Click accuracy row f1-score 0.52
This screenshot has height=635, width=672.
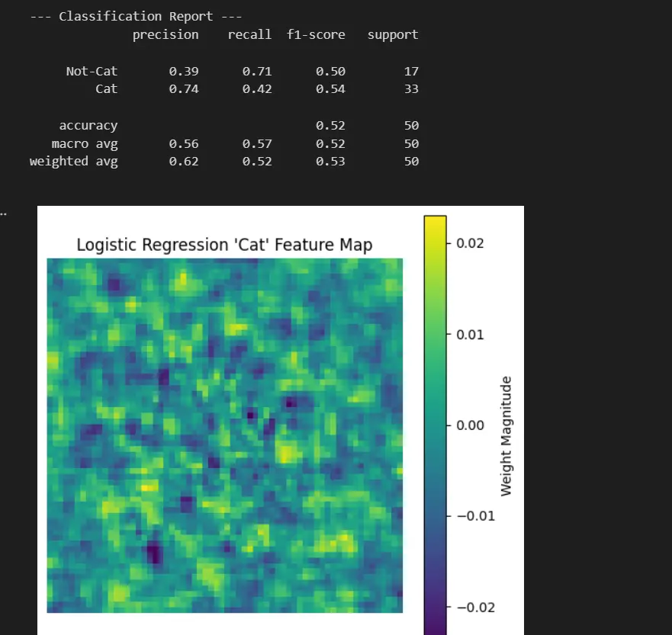tap(330, 126)
